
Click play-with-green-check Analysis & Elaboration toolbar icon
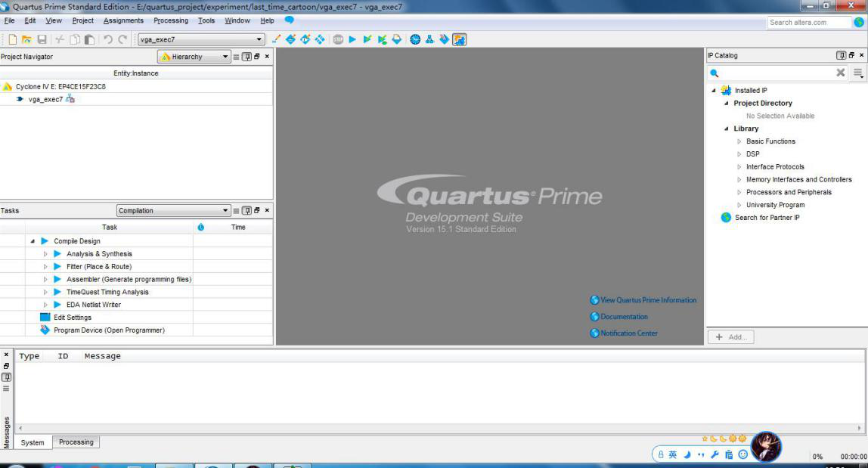[x=367, y=39]
